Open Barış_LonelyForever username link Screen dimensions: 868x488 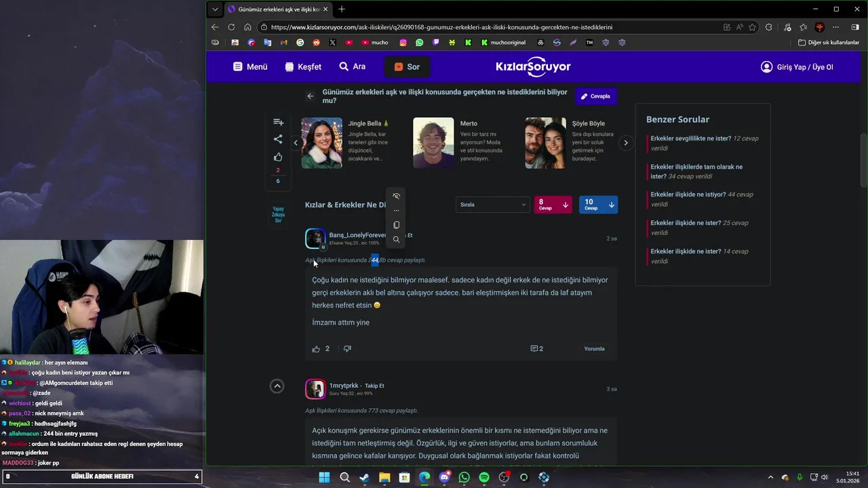click(x=357, y=235)
